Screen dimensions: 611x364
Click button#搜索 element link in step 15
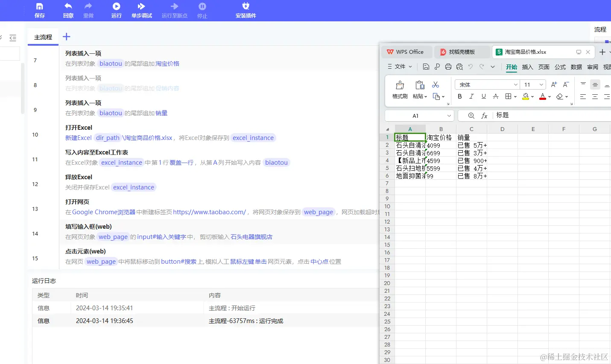(179, 262)
